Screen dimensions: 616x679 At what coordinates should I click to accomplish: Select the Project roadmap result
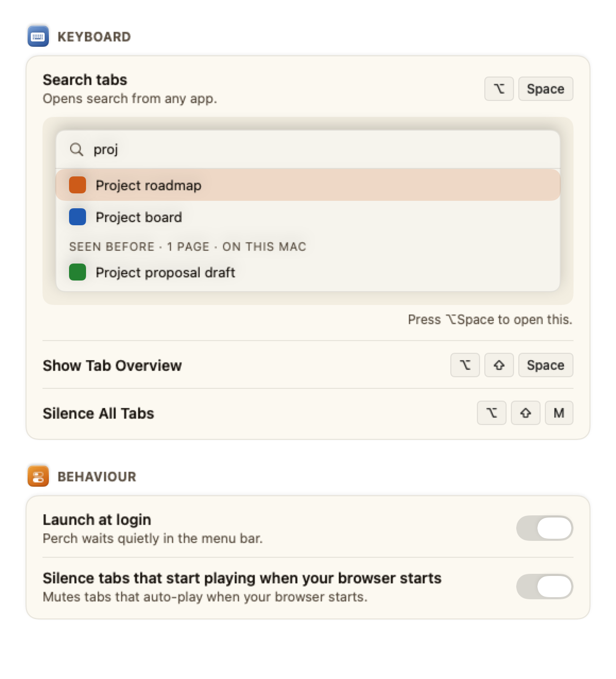click(x=308, y=185)
